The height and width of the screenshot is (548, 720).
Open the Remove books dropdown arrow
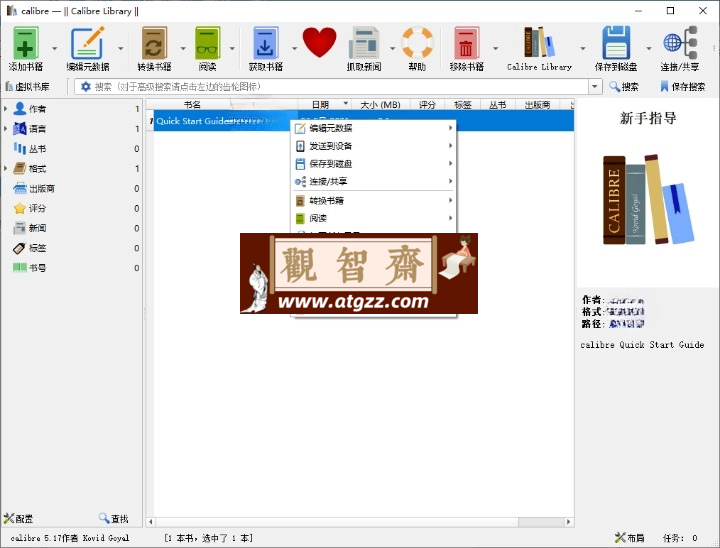tap(495, 48)
